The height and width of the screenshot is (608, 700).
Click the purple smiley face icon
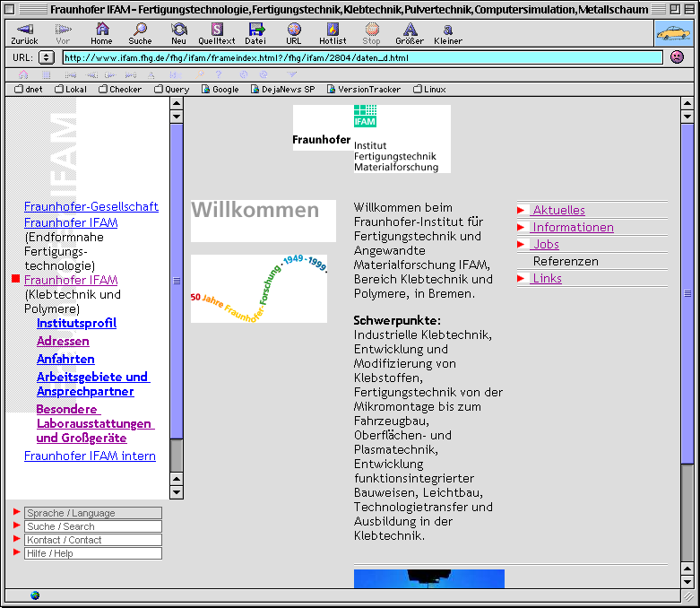678,57
